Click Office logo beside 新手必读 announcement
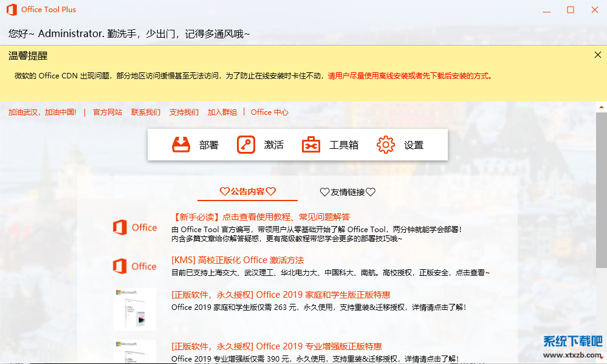This screenshot has height=364, width=607. (x=135, y=227)
